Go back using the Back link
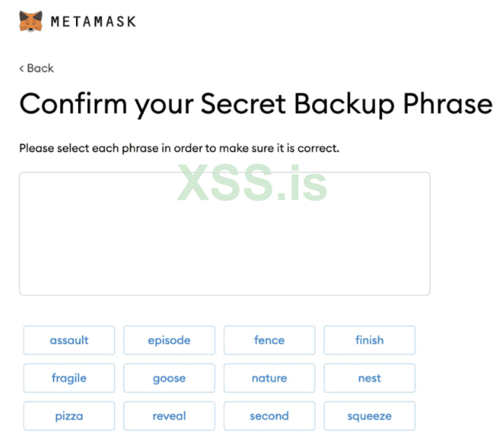The width and height of the screenshot is (504, 446). 40,68
